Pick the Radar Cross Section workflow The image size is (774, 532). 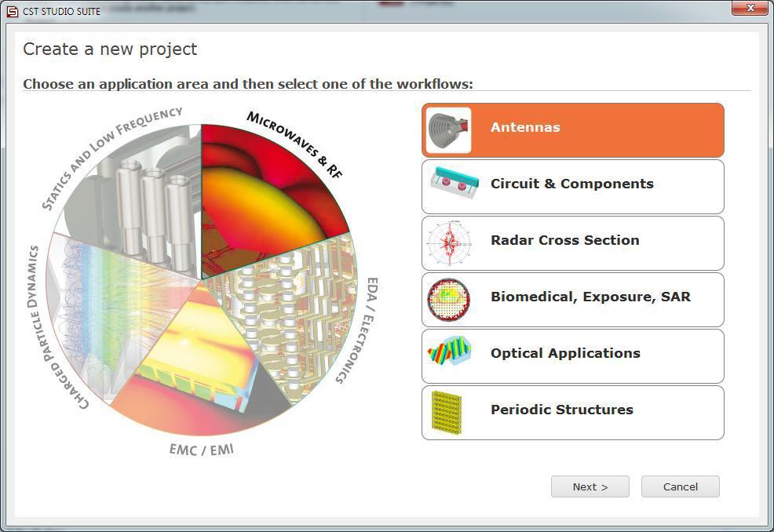[572, 243]
